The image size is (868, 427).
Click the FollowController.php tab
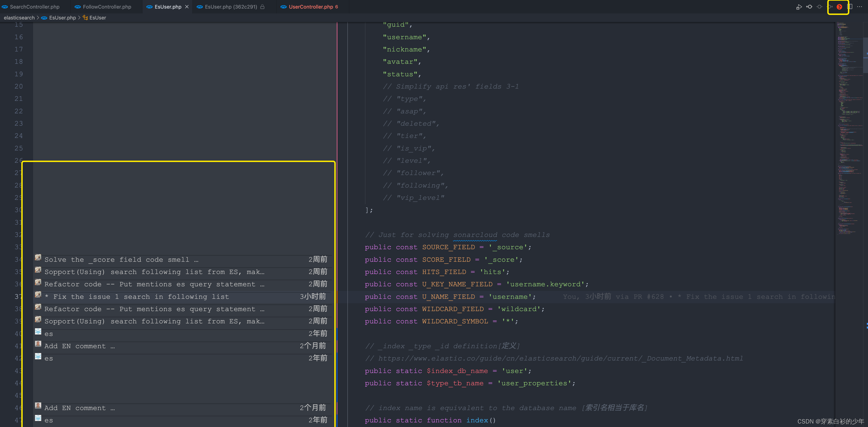tap(107, 7)
